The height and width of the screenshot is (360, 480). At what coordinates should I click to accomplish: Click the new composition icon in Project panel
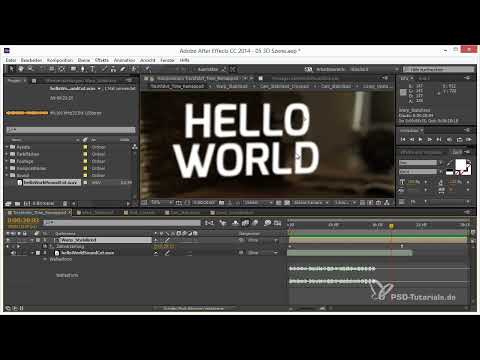pos(27,203)
